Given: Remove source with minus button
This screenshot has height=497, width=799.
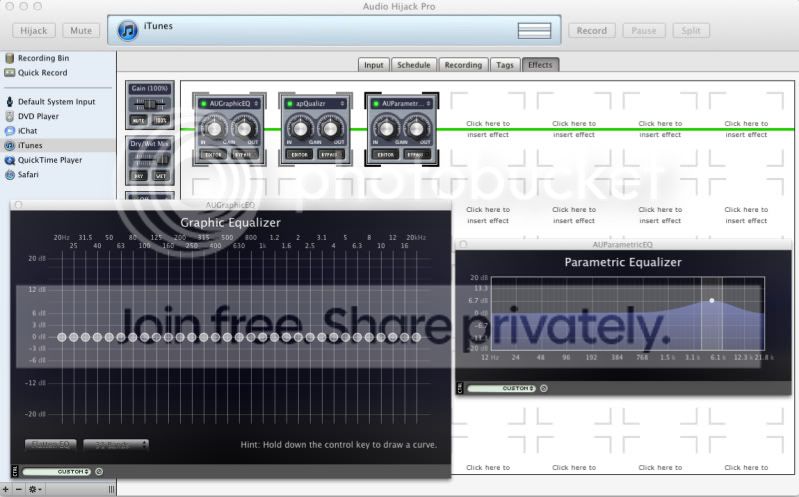Looking at the screenshot, I should click(x=19, y=489).
